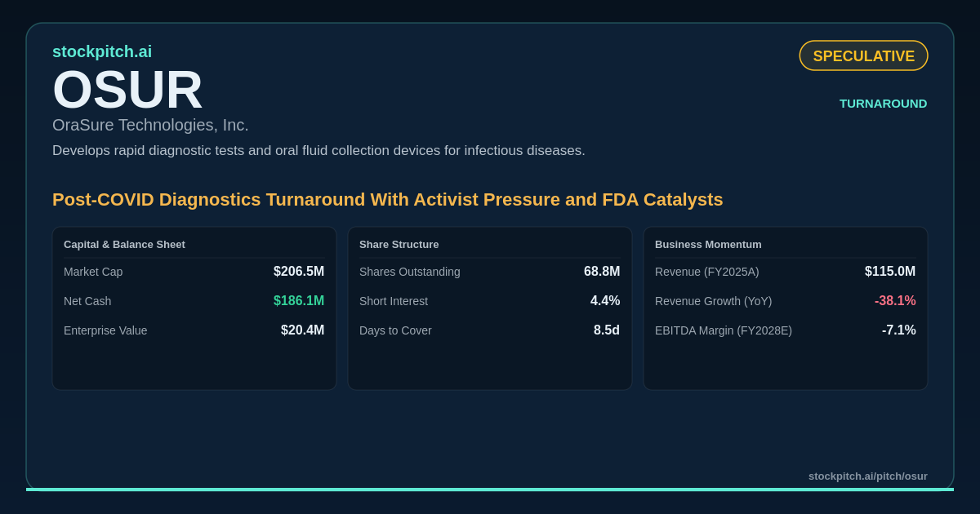
Task: Click the Share Structure heading
Action: click(x=399, y=245)
